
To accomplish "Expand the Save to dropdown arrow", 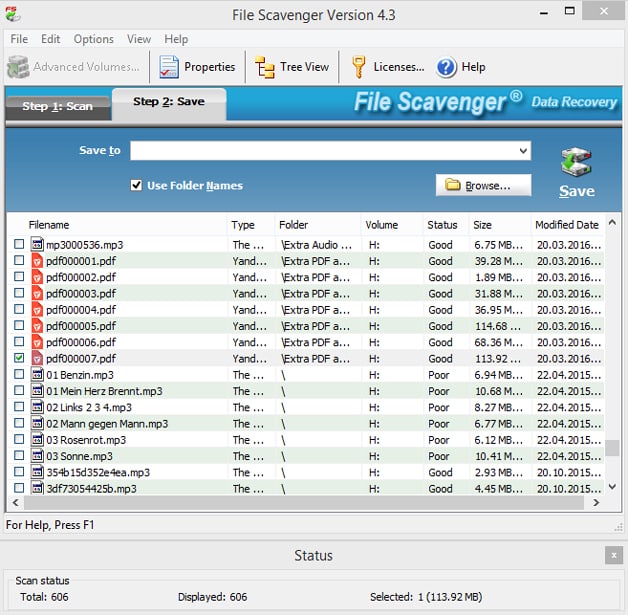I will tap(523, 151).
